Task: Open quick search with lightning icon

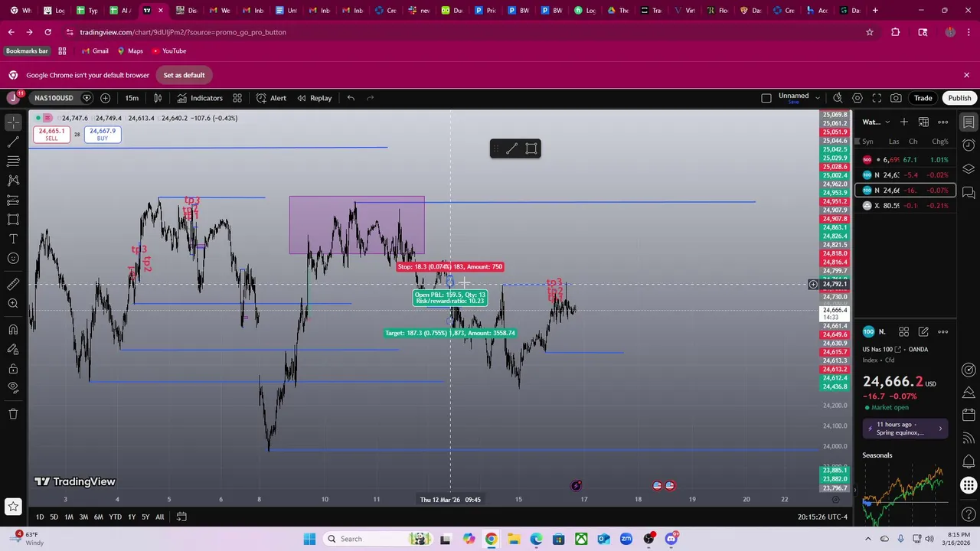Action: click(838, 98)
